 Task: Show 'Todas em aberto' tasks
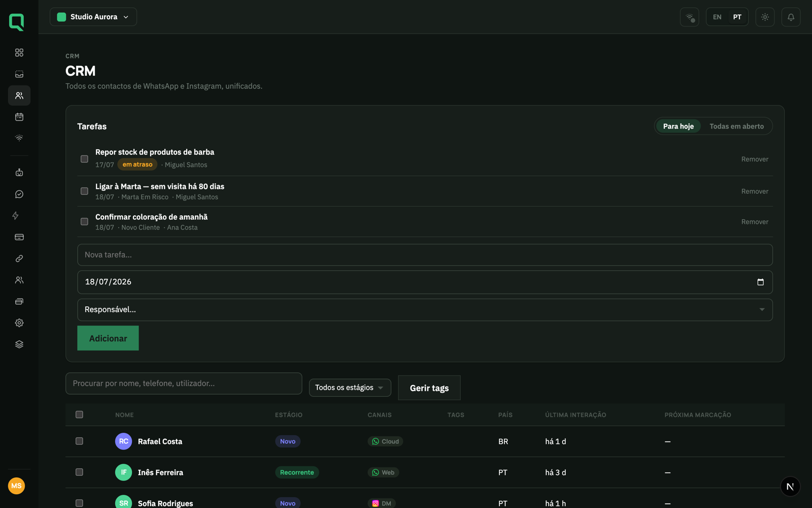[x=736, y=126]
